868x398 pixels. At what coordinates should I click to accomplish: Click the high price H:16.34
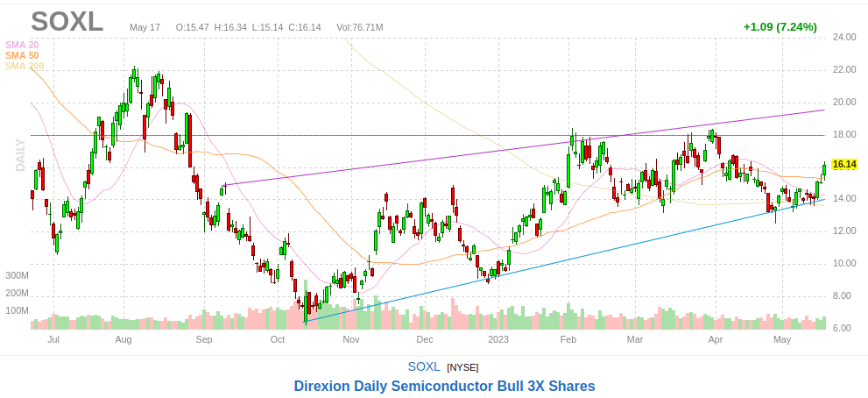pos(230,27)
